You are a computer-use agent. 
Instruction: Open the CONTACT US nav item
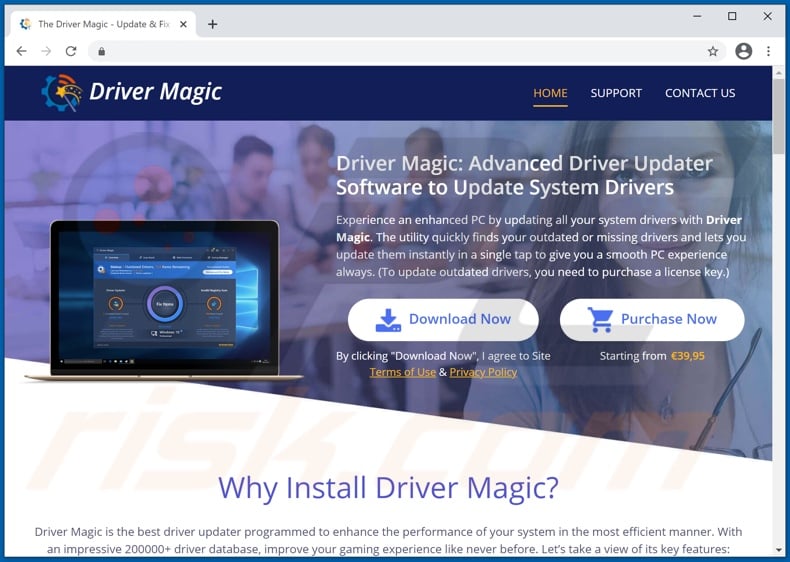(x=700, y=93)
